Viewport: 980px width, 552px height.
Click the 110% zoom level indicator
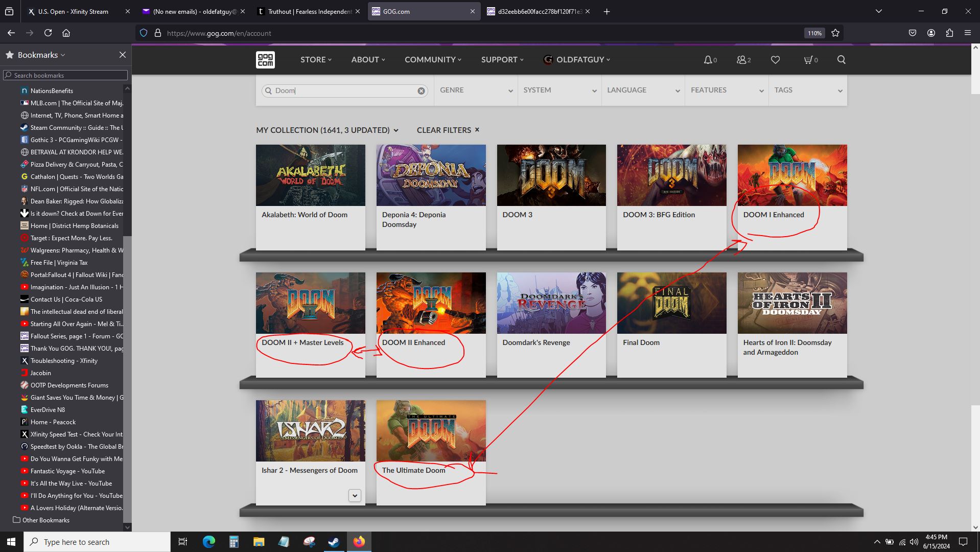(814, 33)
